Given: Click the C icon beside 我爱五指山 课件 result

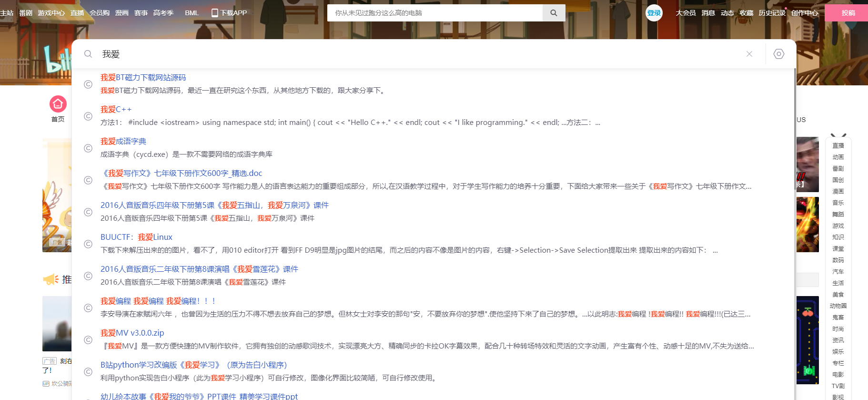Looking at the screenshot, I should click(88, 212).
